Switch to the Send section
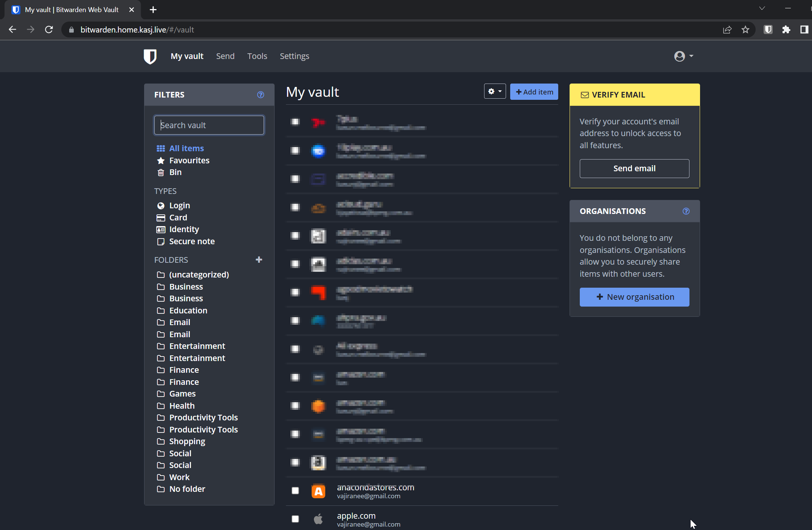The height and width of the screenshot is (530, 812). (x=225, y=56)
